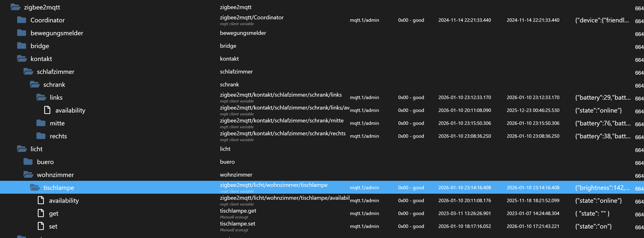
Task: Select the get tree label under tischlampe
Action: click(54, 213)
